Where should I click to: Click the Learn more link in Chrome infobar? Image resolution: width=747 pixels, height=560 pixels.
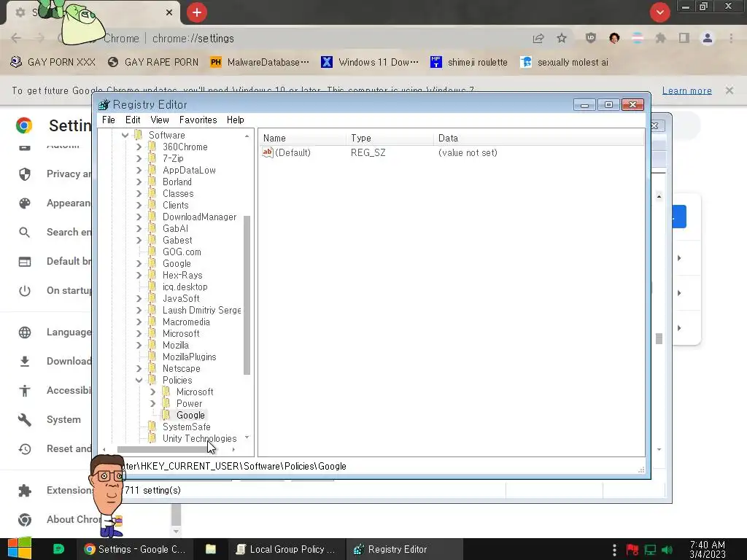687,90
